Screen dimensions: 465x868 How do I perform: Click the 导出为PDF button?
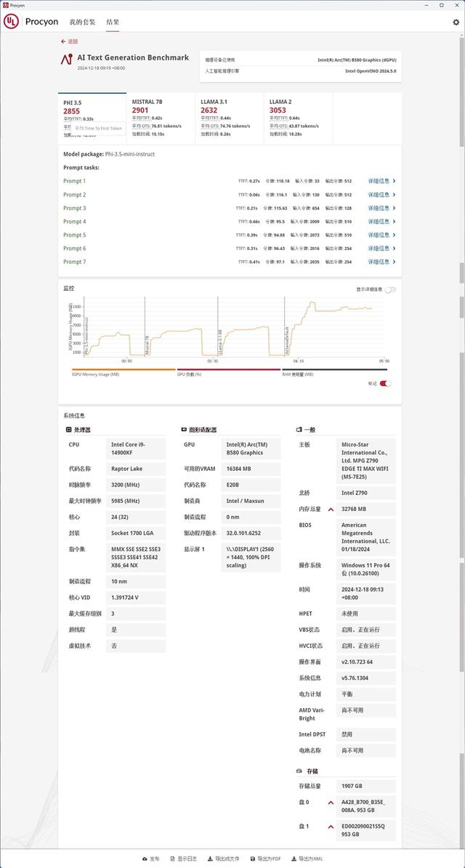tap(266, 859)
